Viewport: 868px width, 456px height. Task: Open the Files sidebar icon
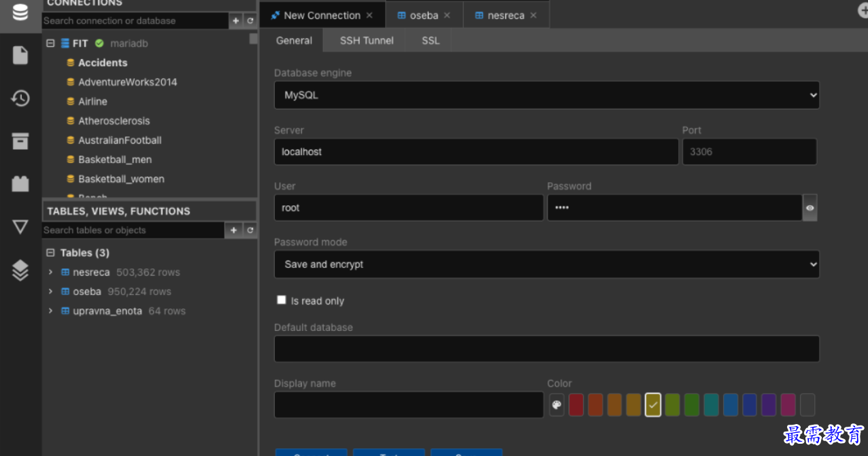coord(20,55)
